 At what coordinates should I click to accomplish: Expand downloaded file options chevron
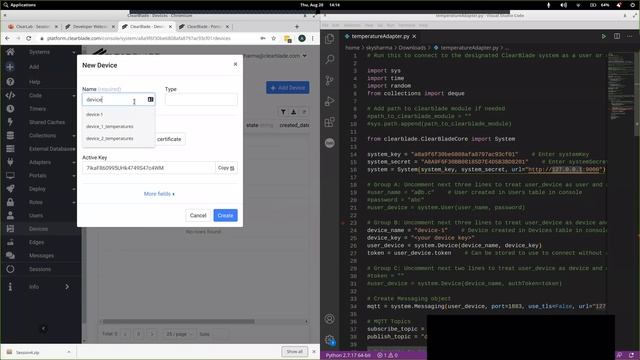click(69, 352)
